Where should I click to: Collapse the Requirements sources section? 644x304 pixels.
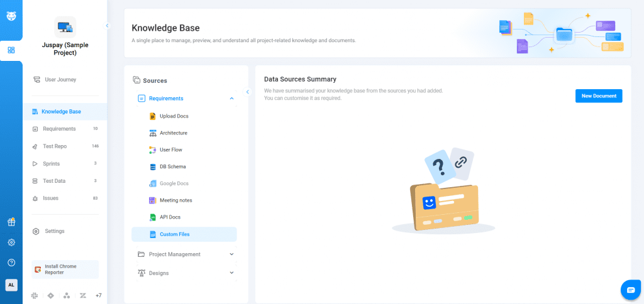click(x=231, y=99)
